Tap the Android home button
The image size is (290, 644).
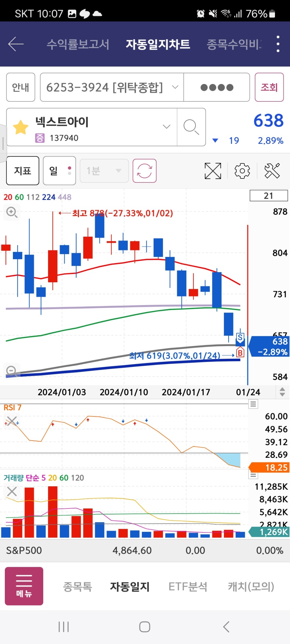(145, 627)
